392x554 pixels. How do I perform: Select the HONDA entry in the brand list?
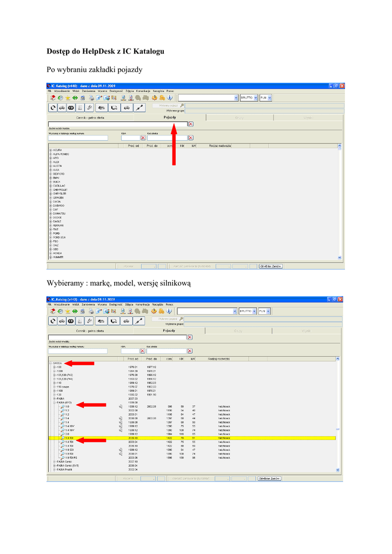tap(57, 253)
